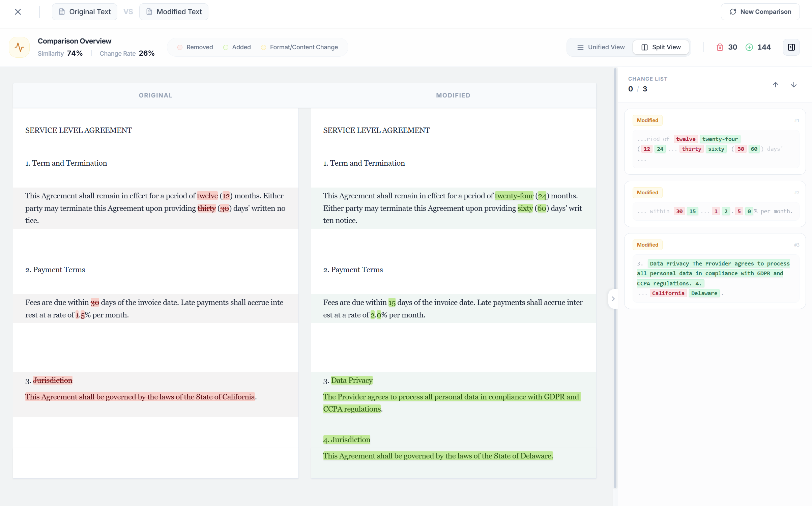The image size is (812, 506).
Task: Expand the Modified #1 change card
Action: coord(715,142)
